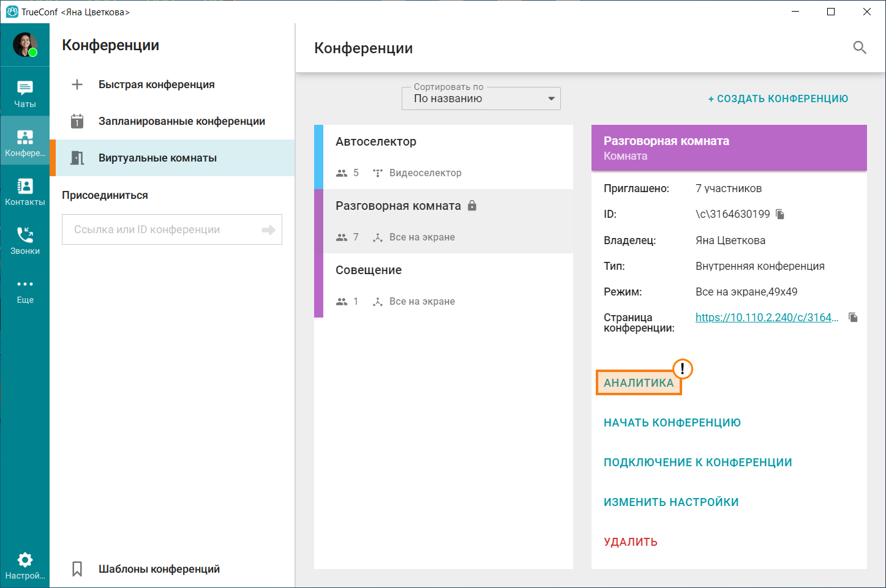The height and width of the screenshot is (588, 886).
Task: Click the ID value \c\3164630199
Action: 733,214
